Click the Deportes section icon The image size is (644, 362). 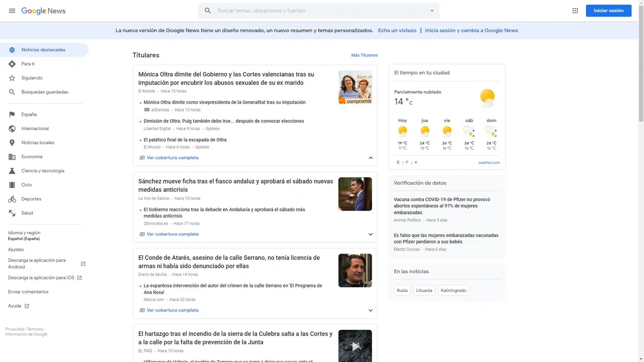click(x=12, y=198)
